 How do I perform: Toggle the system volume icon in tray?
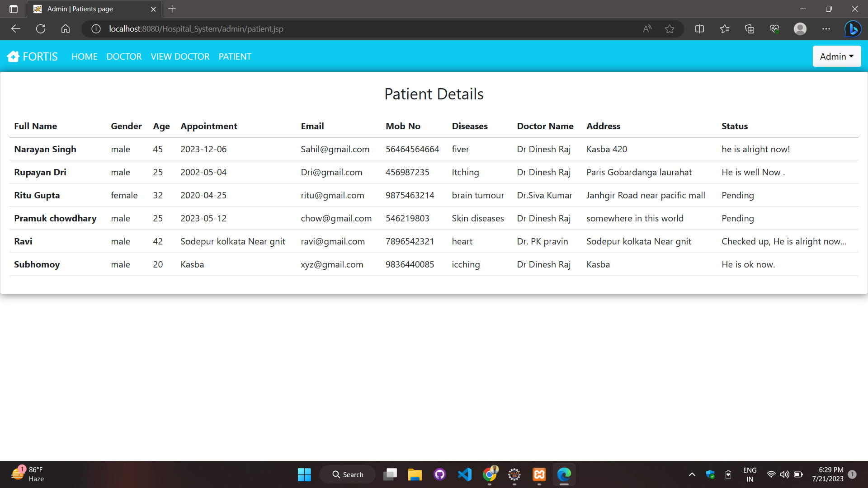tap(784, 474)
